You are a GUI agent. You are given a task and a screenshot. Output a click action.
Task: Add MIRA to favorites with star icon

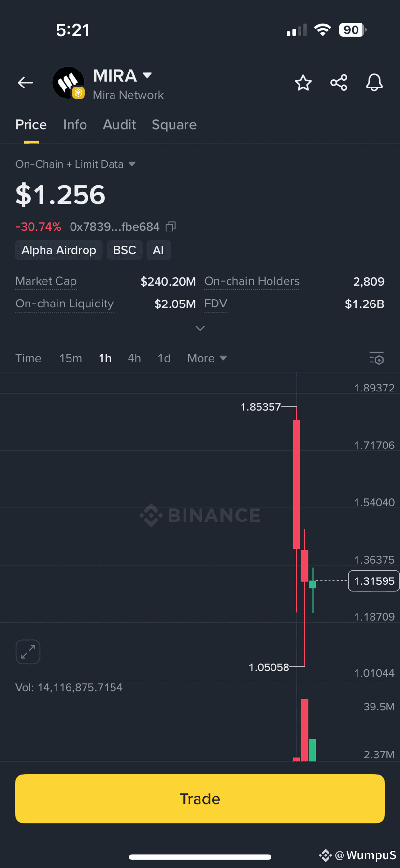303,83
